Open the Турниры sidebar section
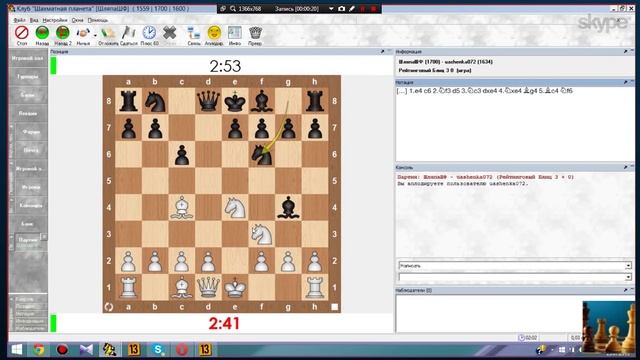This screenshot has height=360, width=640. click(28, 77)
